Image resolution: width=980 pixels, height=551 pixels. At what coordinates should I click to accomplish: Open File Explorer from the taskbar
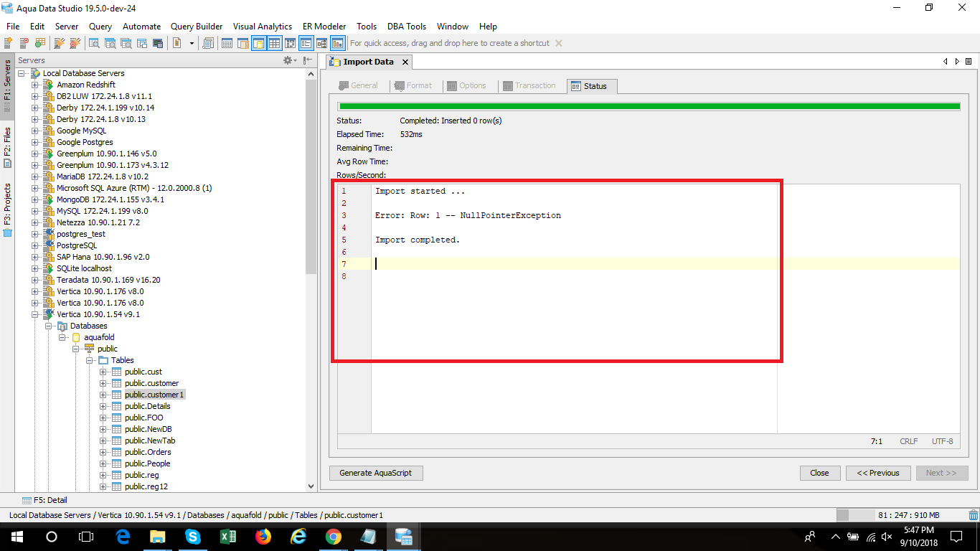click(157, 536)
